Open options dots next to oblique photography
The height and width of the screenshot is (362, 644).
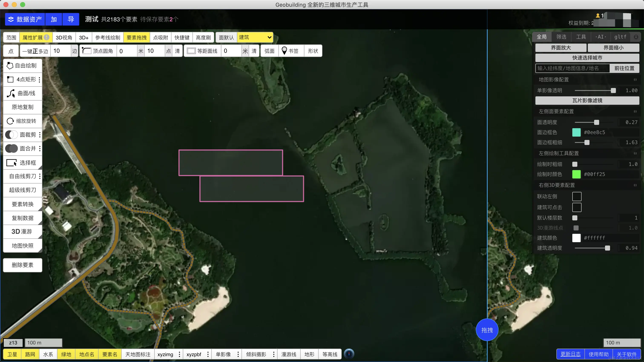tap(274, 354)
